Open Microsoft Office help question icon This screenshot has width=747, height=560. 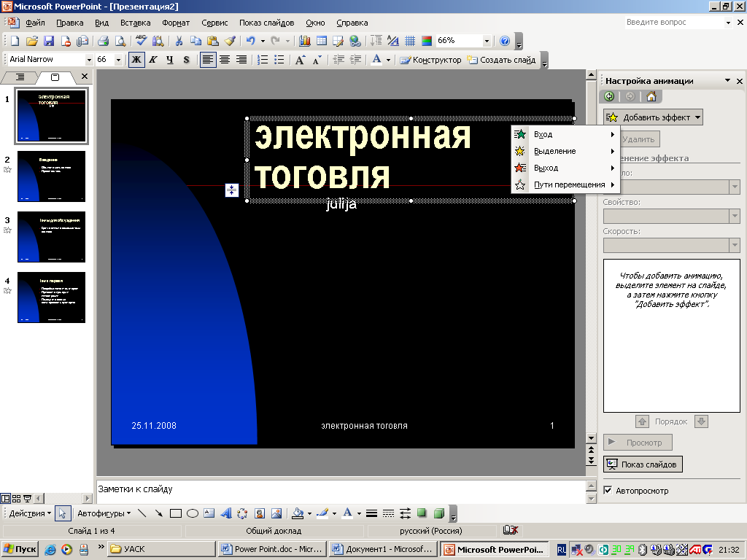point(505,41)
